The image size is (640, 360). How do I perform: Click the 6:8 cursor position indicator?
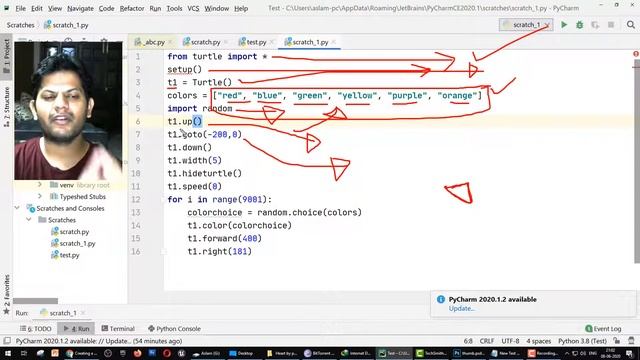tap(468, 341)
